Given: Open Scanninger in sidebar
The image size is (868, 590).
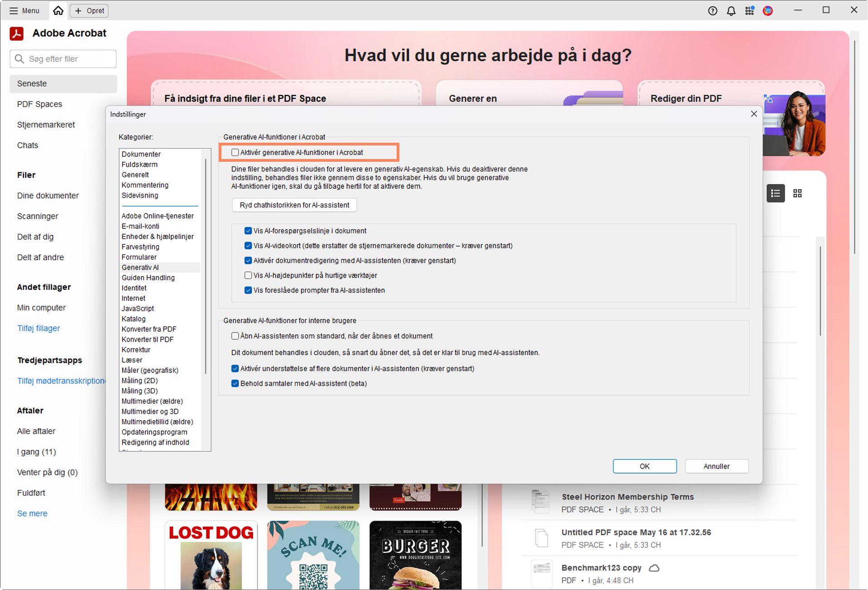Looking at the screenshot, I should pos(38,217).
